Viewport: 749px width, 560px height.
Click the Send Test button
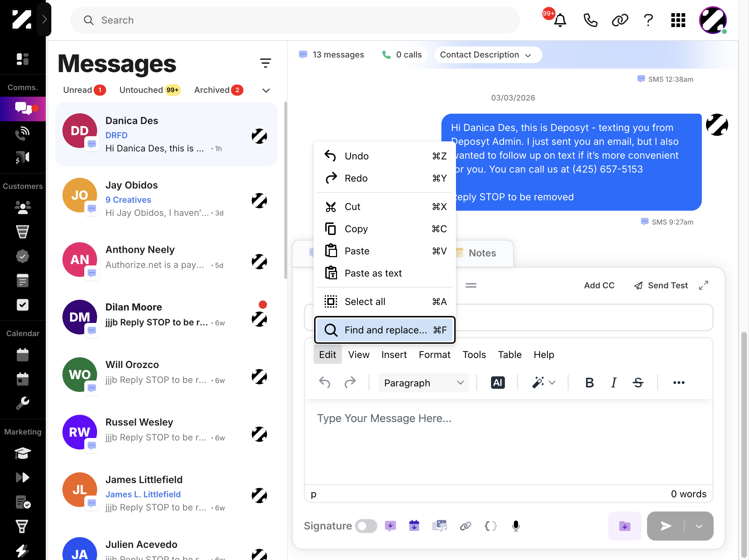pos(661,285)
